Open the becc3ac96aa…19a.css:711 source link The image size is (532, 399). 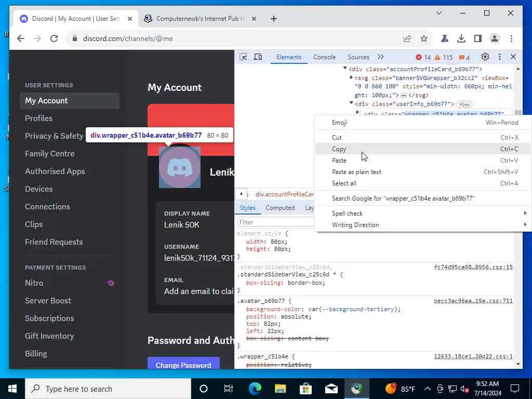click(x=473, y=301)
